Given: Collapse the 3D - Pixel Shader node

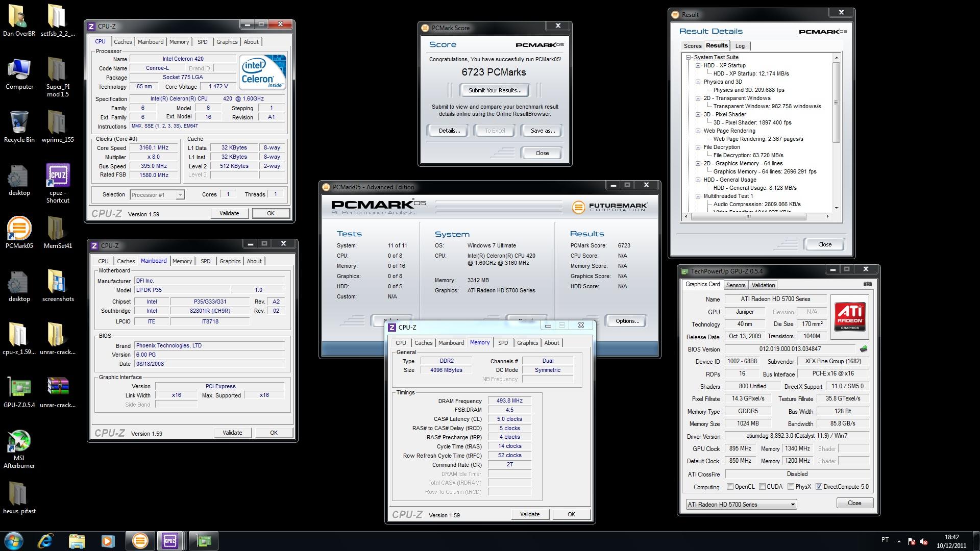Looking at the screenshot, I should (x=698, y=114).
